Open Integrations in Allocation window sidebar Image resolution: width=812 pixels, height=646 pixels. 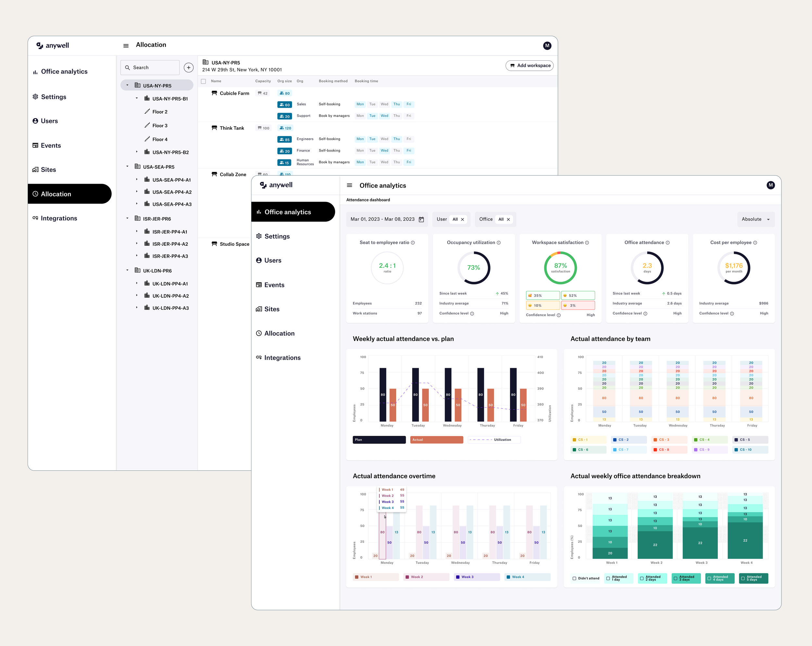point(55,218)
